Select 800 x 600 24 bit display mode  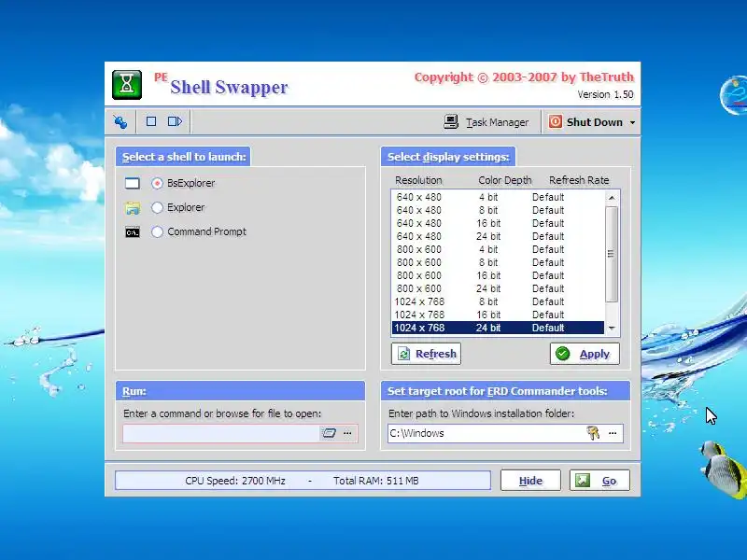point(498,288)
